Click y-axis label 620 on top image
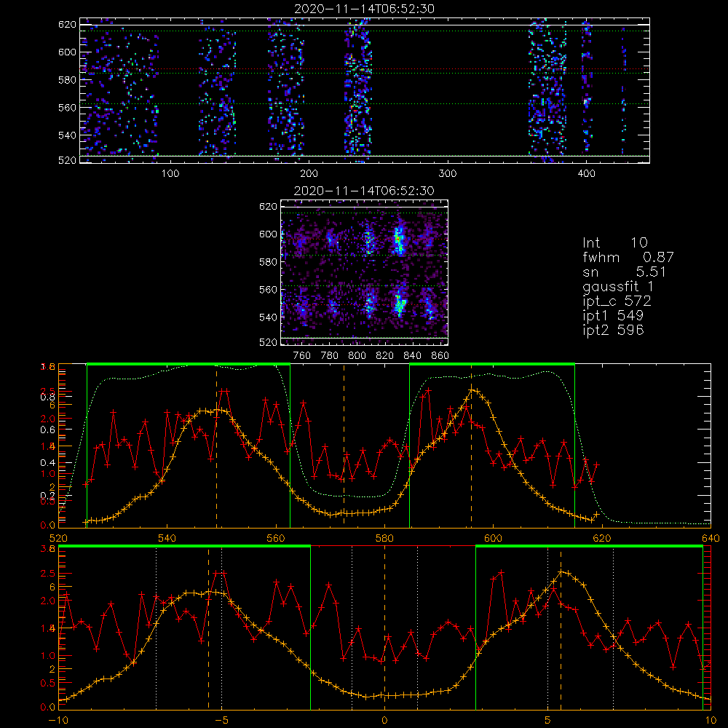Image resolution: width=728 pixels, height=728 pixels. [67, 24]
